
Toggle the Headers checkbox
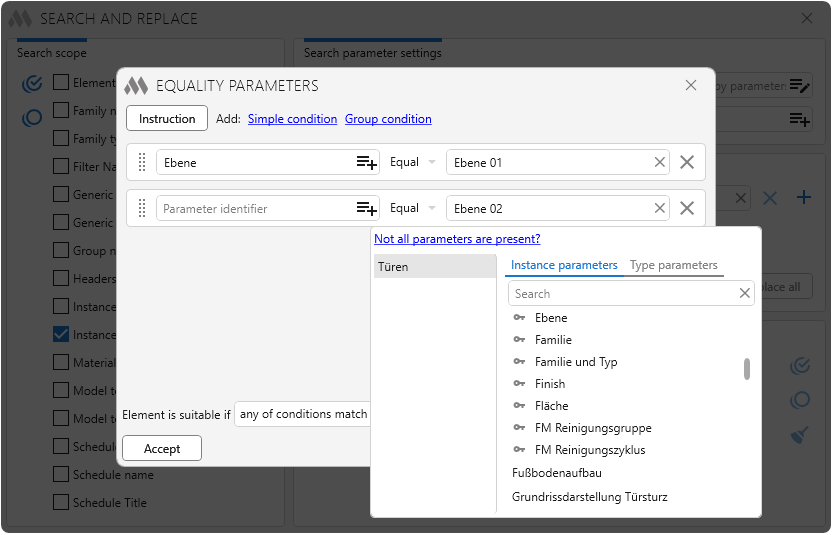tap(61, 278)
